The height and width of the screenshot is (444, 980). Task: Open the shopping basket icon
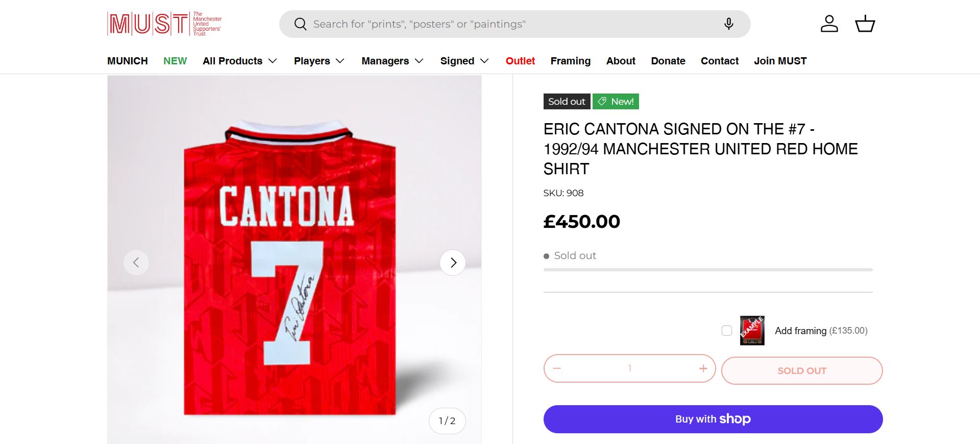point(865,24)
